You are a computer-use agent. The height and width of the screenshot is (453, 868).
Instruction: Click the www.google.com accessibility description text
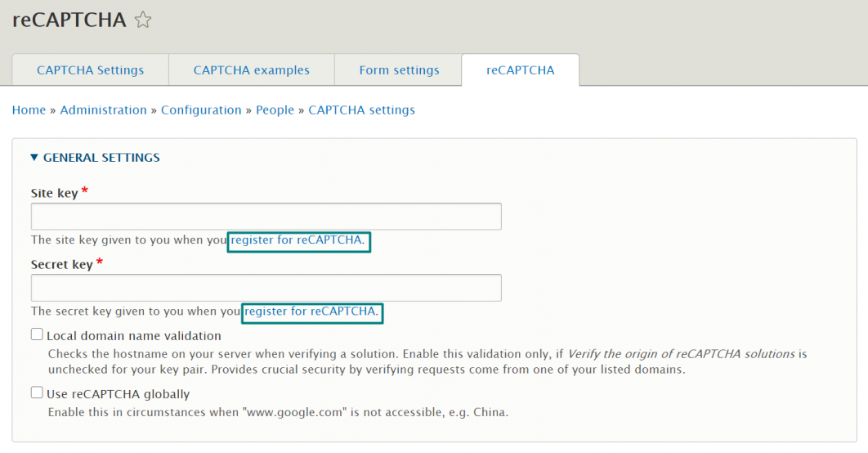pos(278,412)
